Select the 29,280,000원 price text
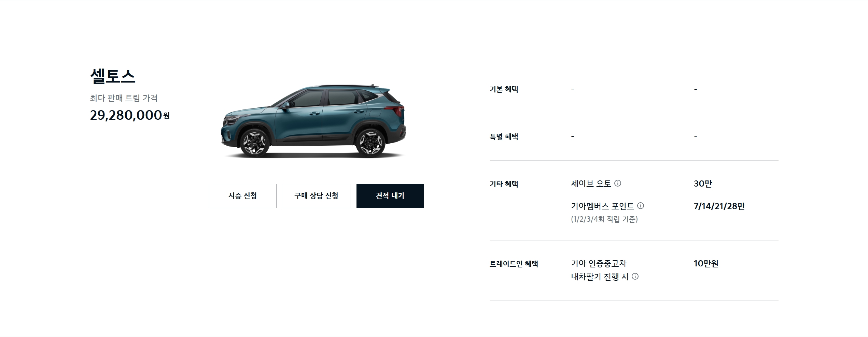 click(130, 115)
